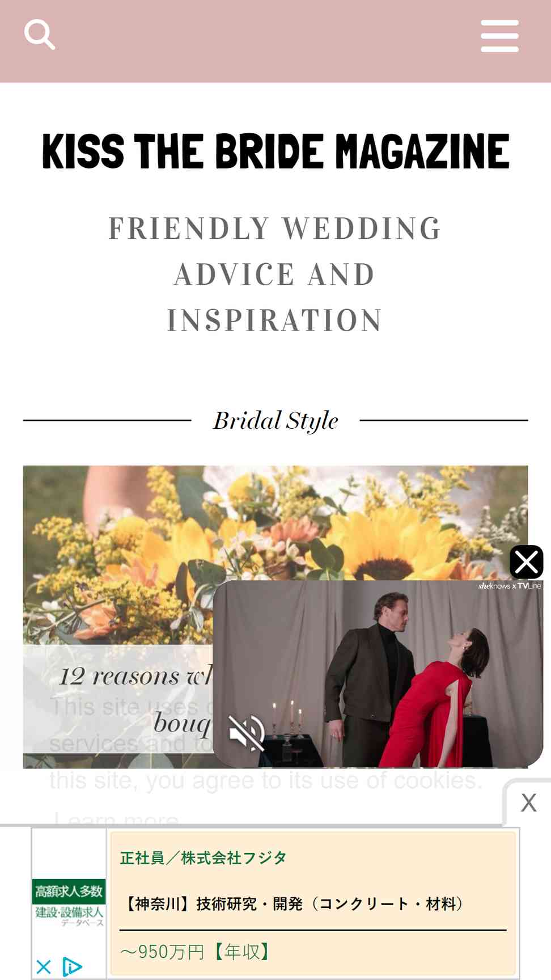Screen dimensions: 551x980
Task: Click the ～950万円 salary text
Action: tap(196, 952)
